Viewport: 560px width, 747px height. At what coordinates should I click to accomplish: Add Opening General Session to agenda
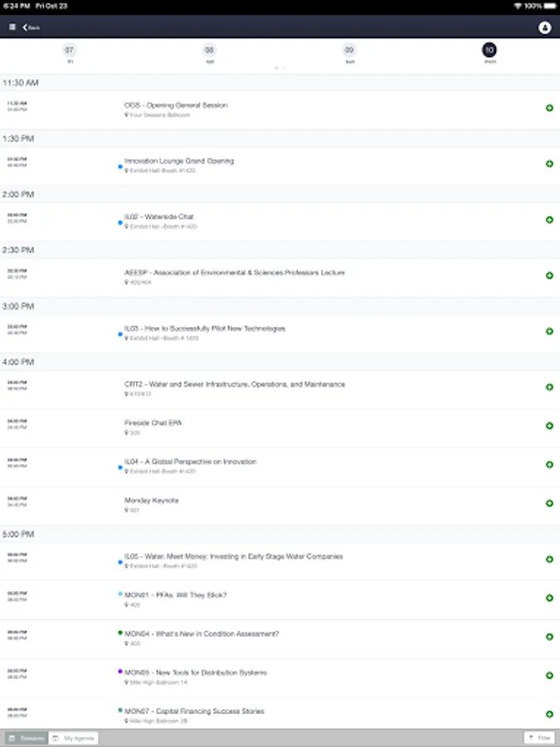(549, 109)
